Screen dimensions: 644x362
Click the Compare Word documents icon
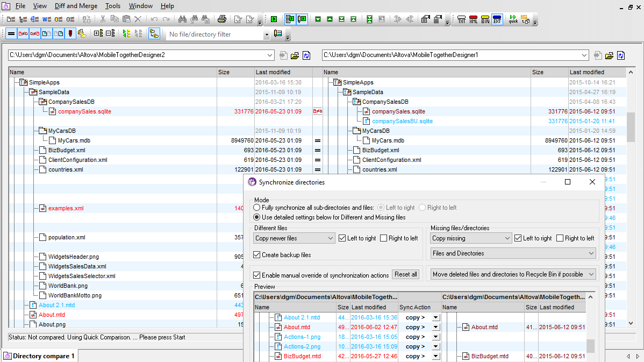pos(47,19)
